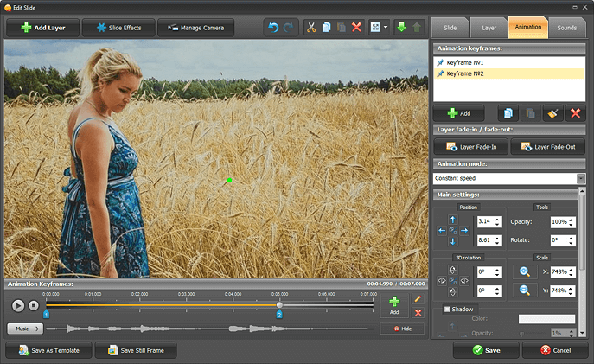This screenshot has height=364, width=594.
Task: Click the brush clear keyframe icon
Action: pos(552,113)
